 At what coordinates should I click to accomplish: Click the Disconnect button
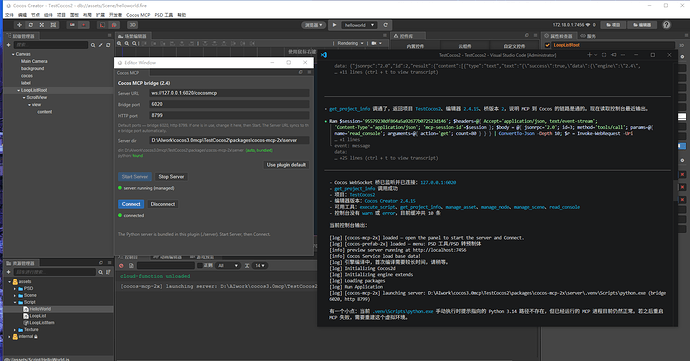[163, 204]
